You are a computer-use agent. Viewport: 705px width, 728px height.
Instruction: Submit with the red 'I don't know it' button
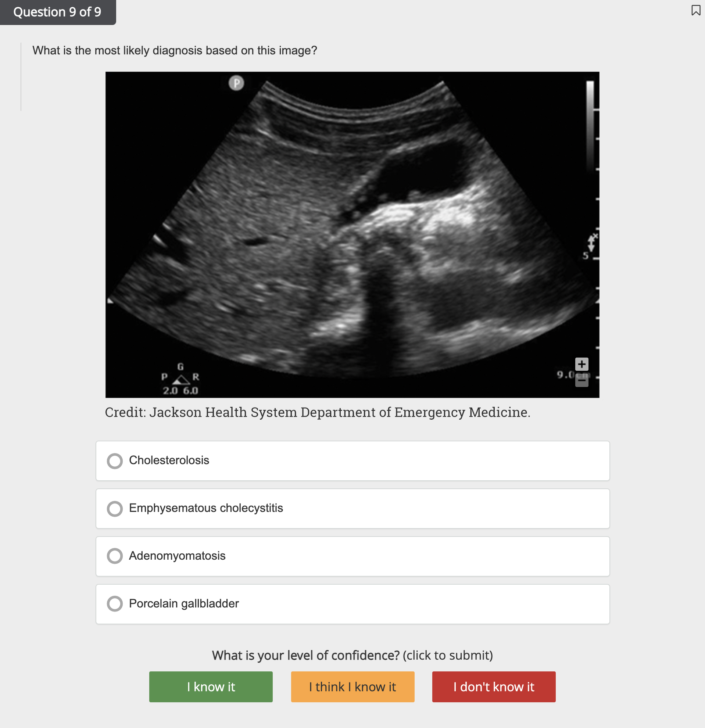tap(494, 687)
